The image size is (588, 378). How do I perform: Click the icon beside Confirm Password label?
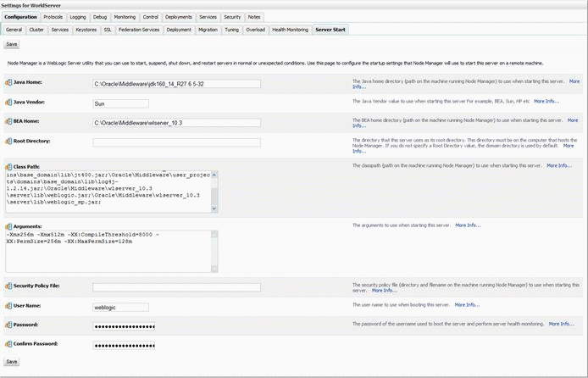click(8, 344)
